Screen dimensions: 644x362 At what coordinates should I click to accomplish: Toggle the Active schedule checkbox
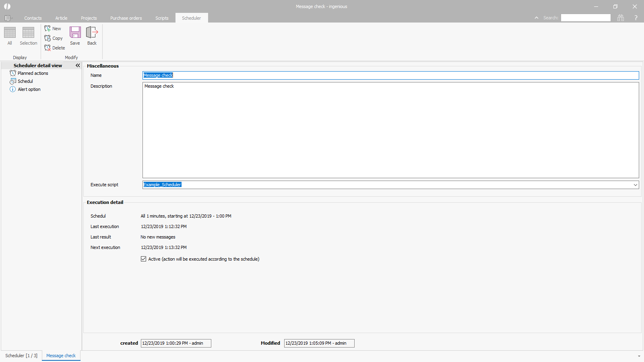144,259
